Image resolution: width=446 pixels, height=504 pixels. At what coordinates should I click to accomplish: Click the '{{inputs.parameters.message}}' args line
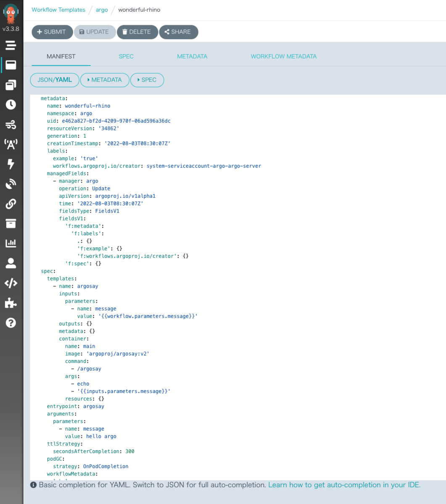tap(121, 391)
